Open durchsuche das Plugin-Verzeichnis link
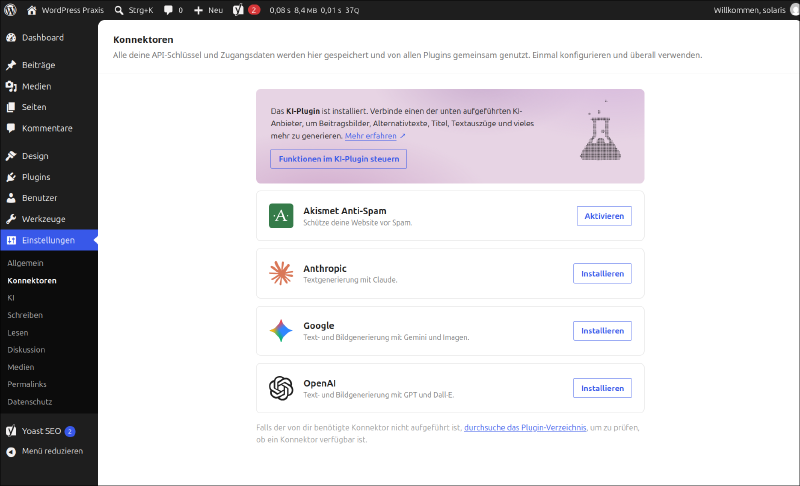This screenshot has width=800, height=486. point(525,427)
